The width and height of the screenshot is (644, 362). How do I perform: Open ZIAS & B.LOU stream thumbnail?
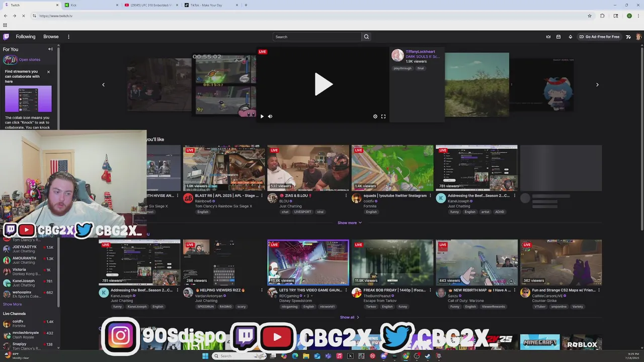point(308,168)
